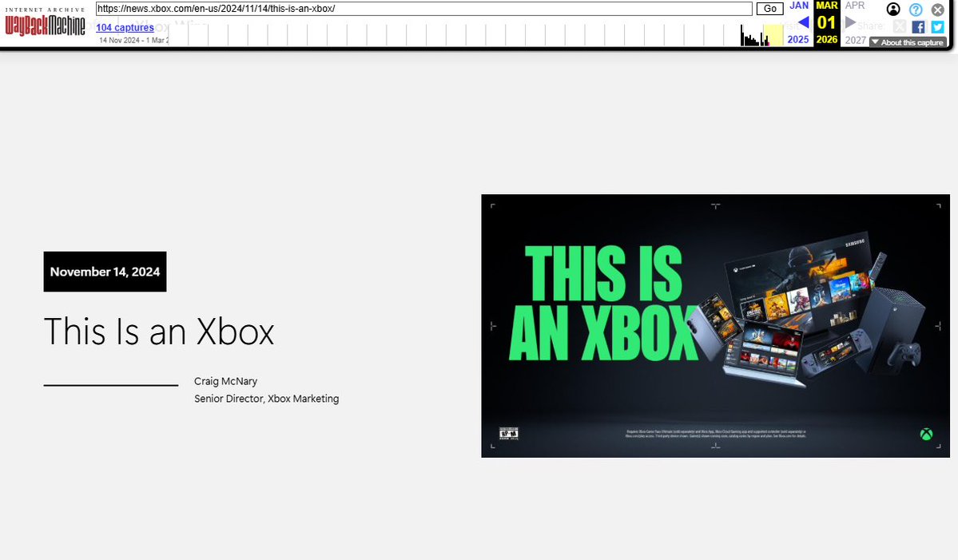Click the MAR 01 current capture date

[x=827, y=22]
